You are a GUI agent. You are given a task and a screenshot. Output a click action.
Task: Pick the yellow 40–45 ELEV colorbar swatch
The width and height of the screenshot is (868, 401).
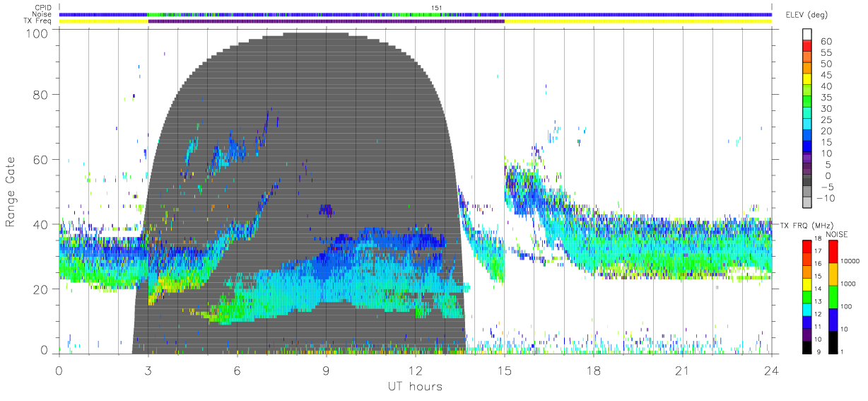pos(807,79)
